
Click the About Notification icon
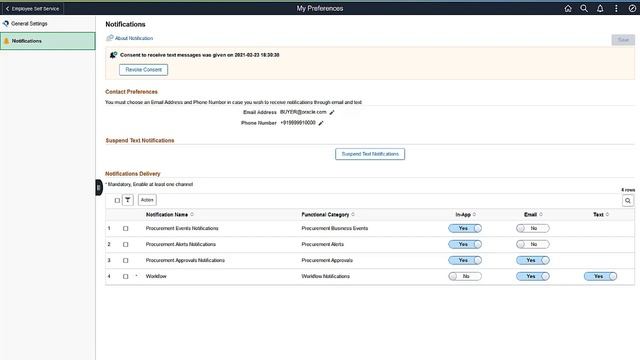[x=109, y=38]
